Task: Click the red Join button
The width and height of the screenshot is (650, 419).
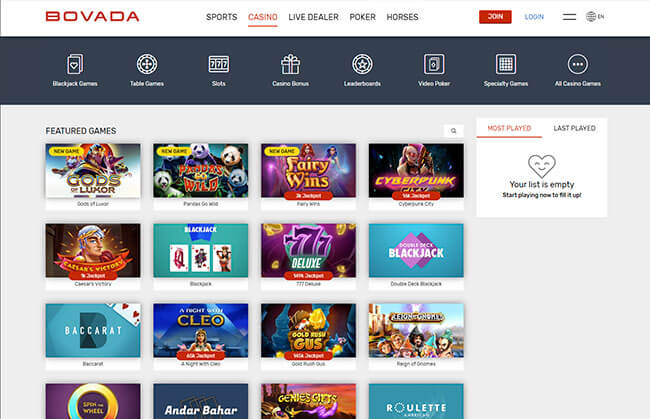Action: pos(495,17)
